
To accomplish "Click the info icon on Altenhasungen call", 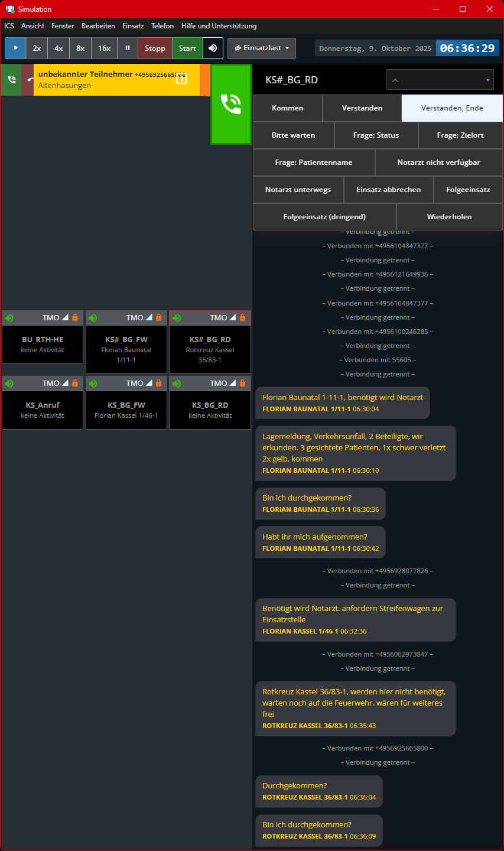I will pos(181,79).
